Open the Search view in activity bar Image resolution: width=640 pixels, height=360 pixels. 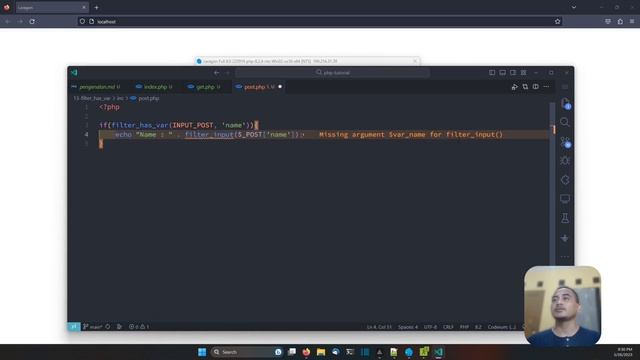(565, 122)
